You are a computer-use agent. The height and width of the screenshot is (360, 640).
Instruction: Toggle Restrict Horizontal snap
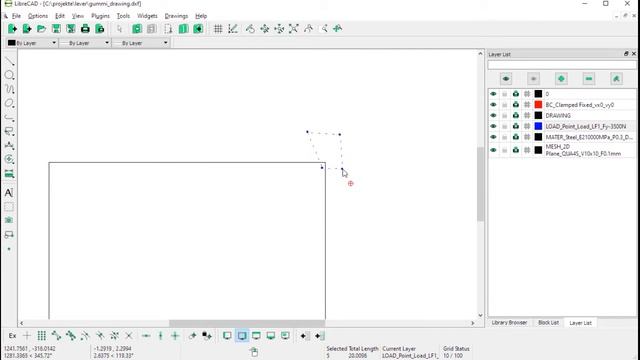click(x=146, y=336)
